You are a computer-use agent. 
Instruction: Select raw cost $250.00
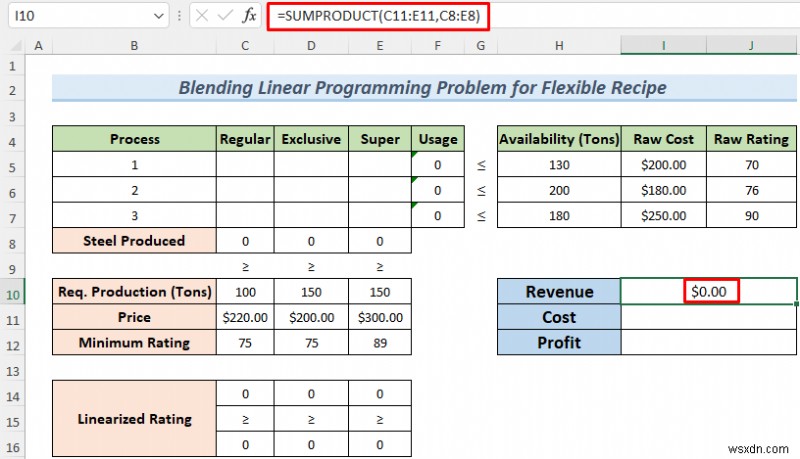pyautogui.click(x=663, y=215)
